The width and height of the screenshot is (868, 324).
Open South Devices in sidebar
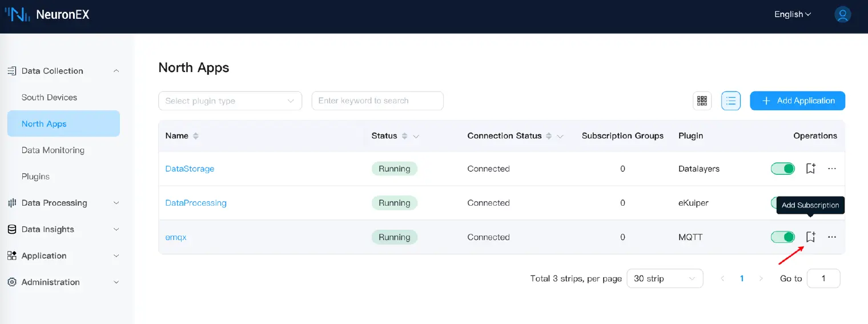(x=49, y=97)
